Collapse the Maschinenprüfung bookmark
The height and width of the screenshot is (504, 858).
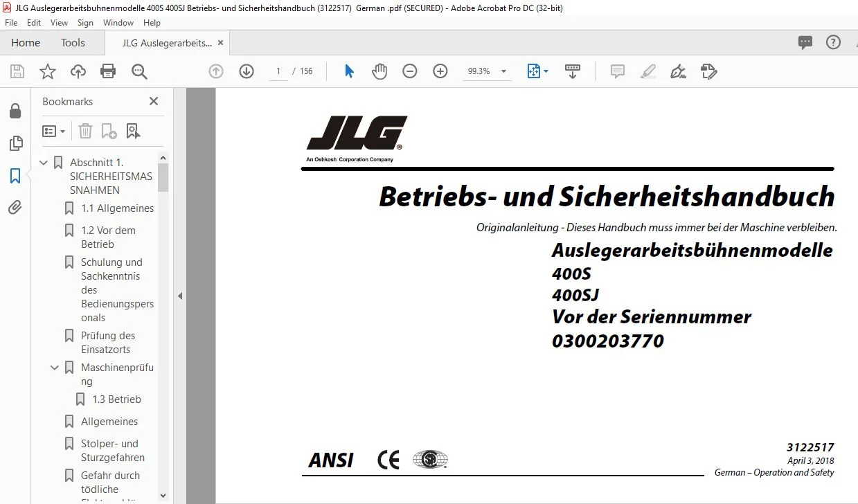click(55, 368)
